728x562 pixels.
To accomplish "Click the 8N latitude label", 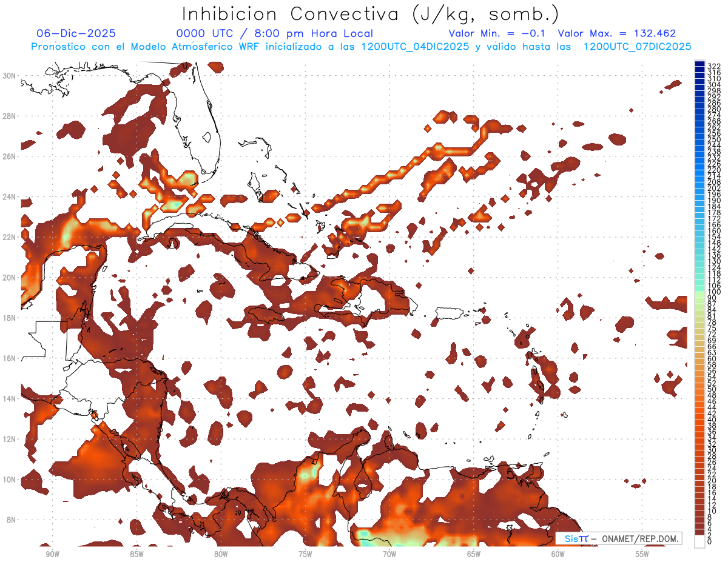I will click(11, 520).
